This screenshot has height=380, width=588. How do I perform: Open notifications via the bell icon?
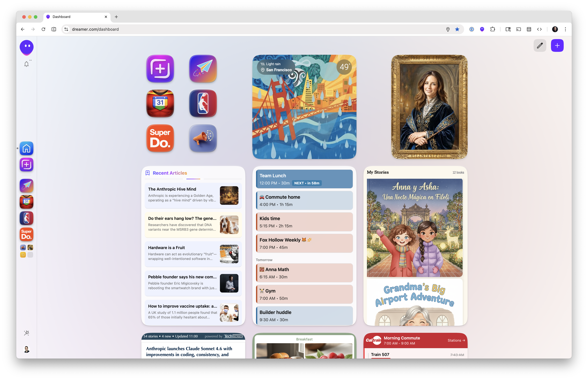click(26, 64)
